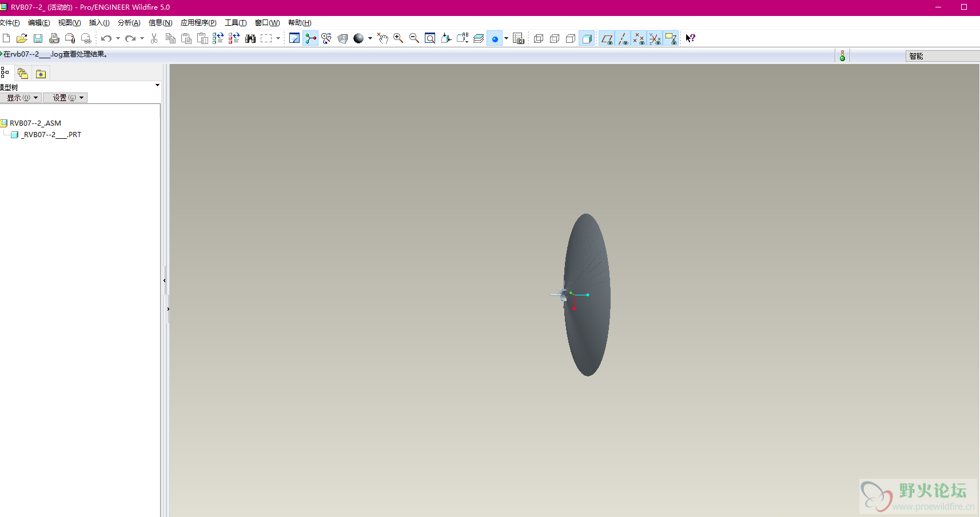Viewport: 980px width, 517px height.
Task: Toggle datum planes visibility
Action: tap(607, 38)
